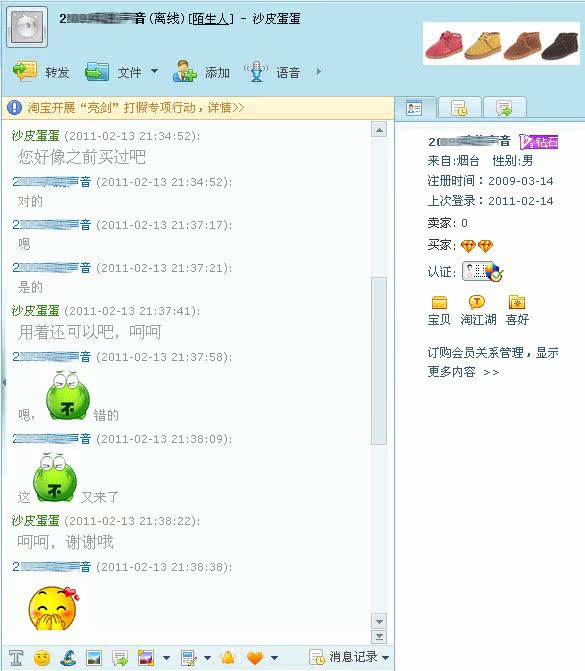Open the 淘江湖 icon
This screenshot has width=585, height=671.
click(x=477, y=302)
